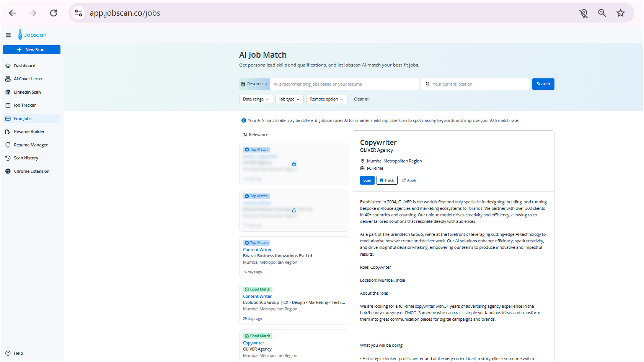Screen dimensions: 644x362
Task: Open Resume Manager
Action: pyautogui.click(x=32, y=145)
